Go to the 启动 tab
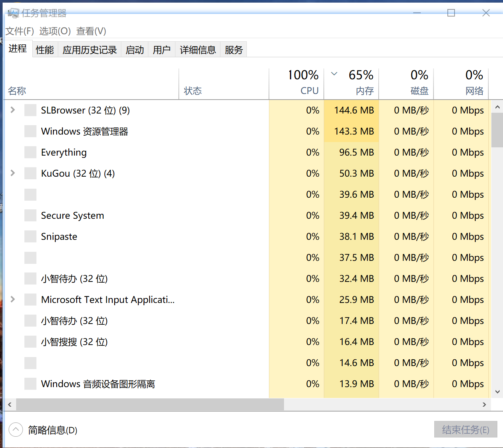The image size is (503, 448). click(135, 50)
